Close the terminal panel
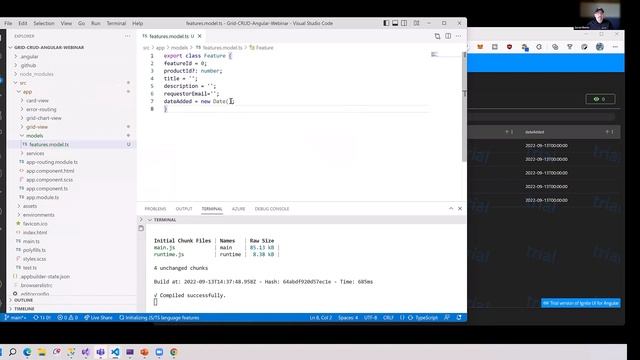 click(x=460, y=209)
